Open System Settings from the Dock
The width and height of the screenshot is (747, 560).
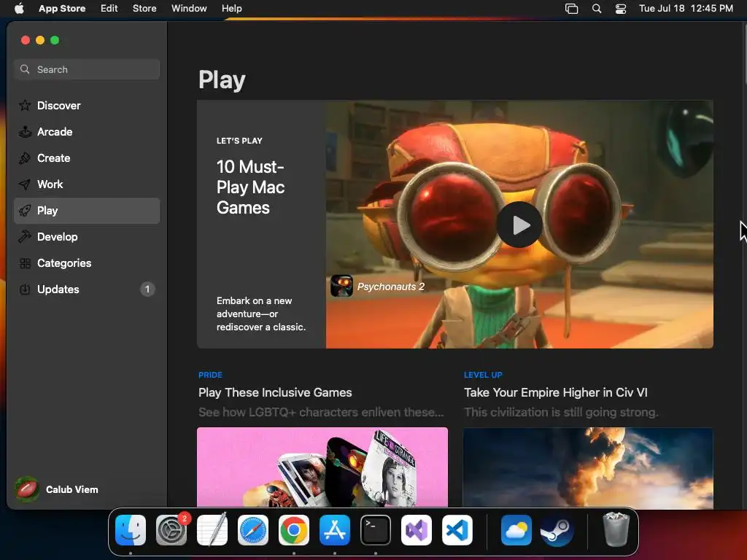point(171,530)
